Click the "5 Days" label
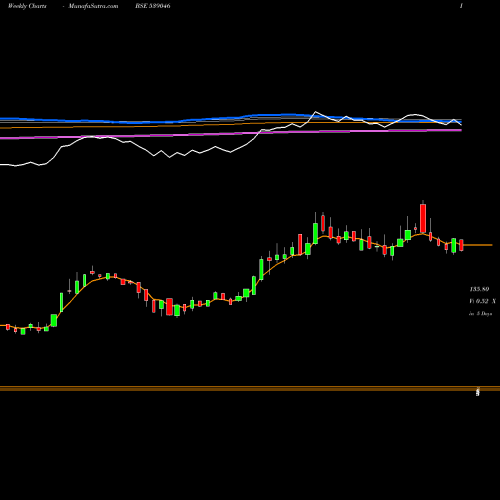The height and width of the screenshot is (500, 500). pyautogui.click(x=484, y=314)
